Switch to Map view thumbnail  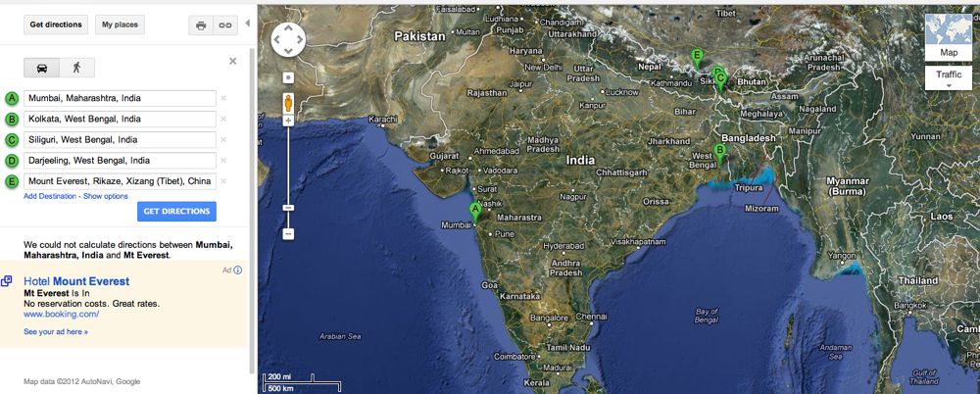[x=949, y=37]
